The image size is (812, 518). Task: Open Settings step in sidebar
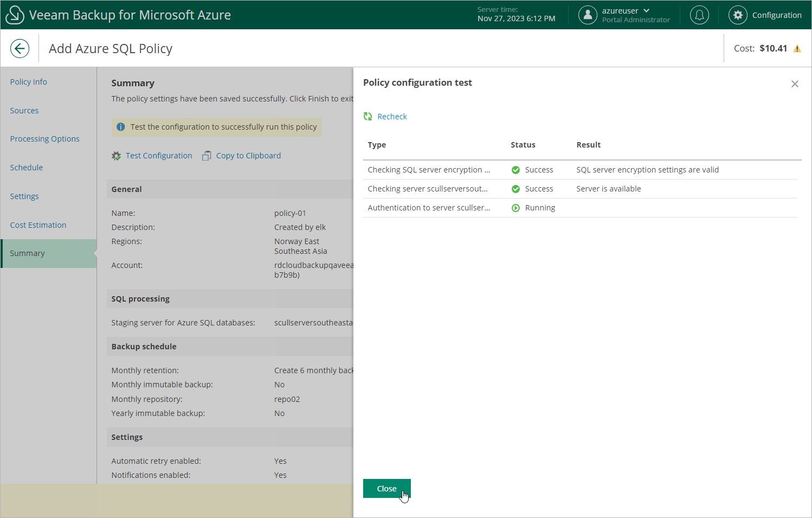pyautogui.click(x=24, y=196)
